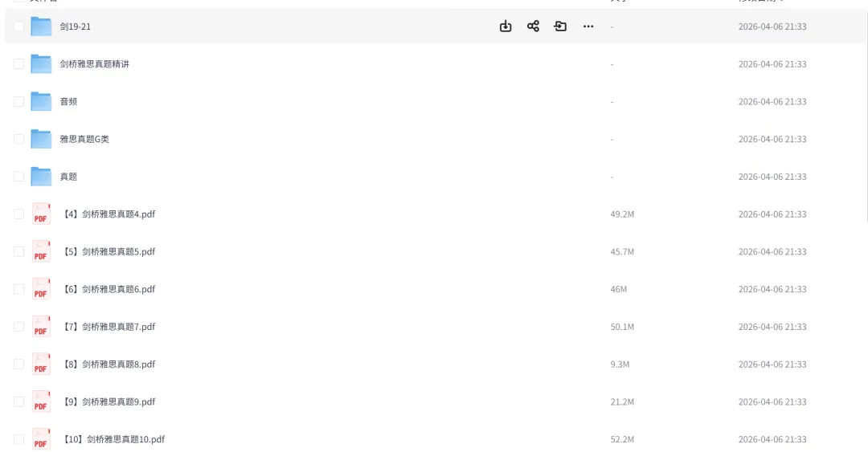
Task: Click the modified date of 剑19-21
Action: [772, 26]
